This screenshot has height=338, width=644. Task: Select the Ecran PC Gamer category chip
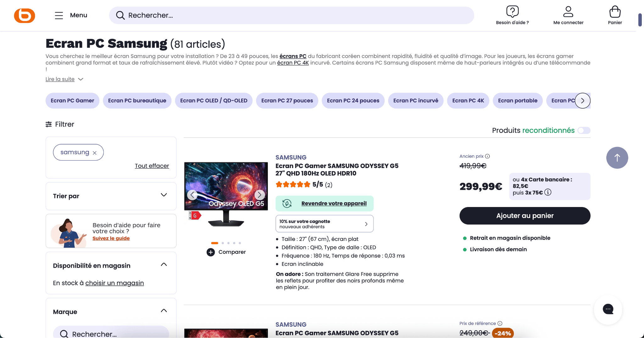point(72,101)
